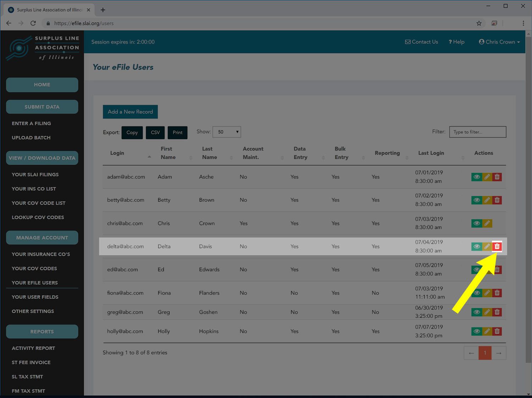Sort the table by Login column
532x398 pixels.
[x=117, y=153]
